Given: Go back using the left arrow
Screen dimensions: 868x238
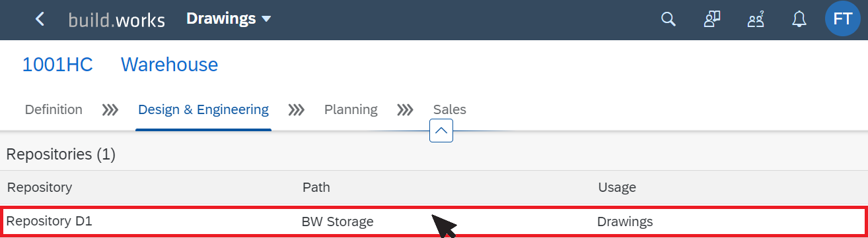Looking at the screenshot, I should point(40,19).
